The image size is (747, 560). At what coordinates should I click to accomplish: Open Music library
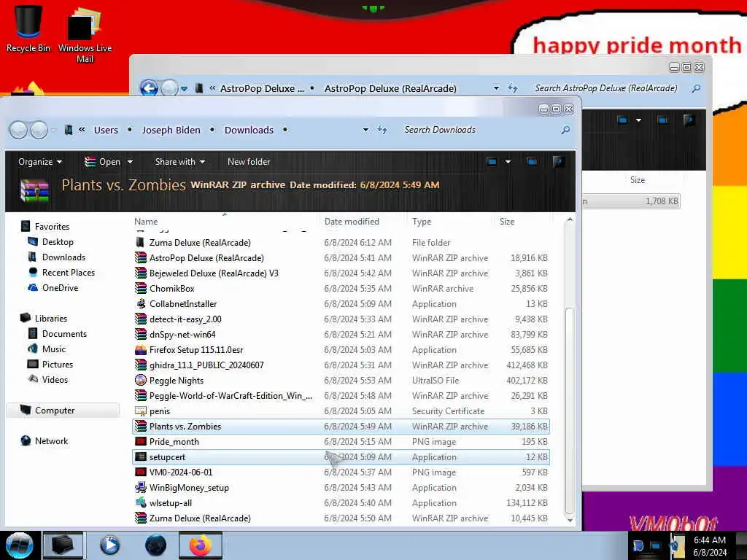coord(54,349)
